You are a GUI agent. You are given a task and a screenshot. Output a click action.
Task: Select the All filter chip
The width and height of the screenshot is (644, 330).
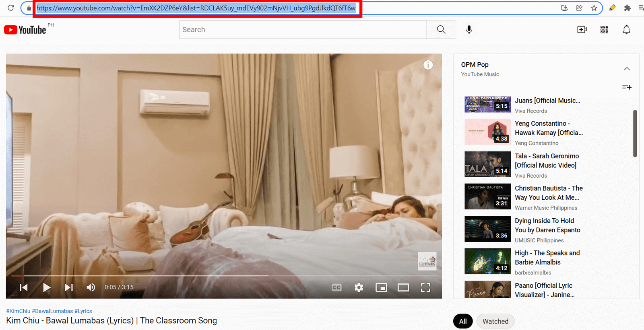coord(463,321)
